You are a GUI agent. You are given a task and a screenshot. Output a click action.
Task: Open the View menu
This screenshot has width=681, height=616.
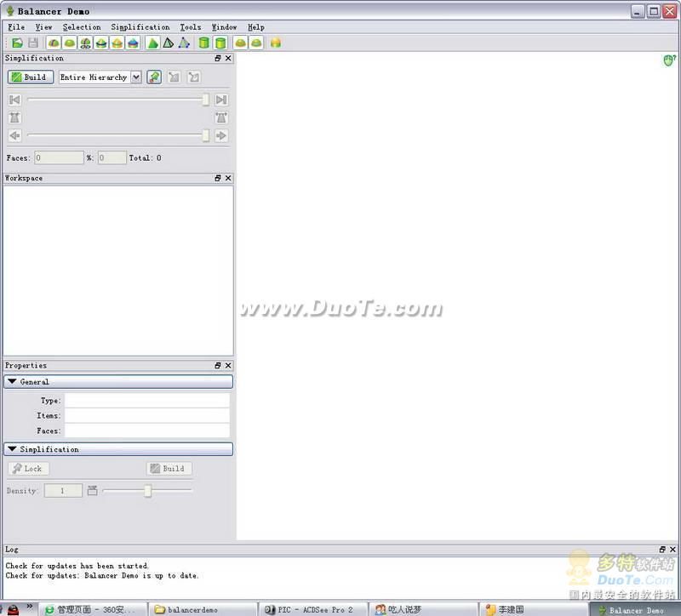point(44,27)
